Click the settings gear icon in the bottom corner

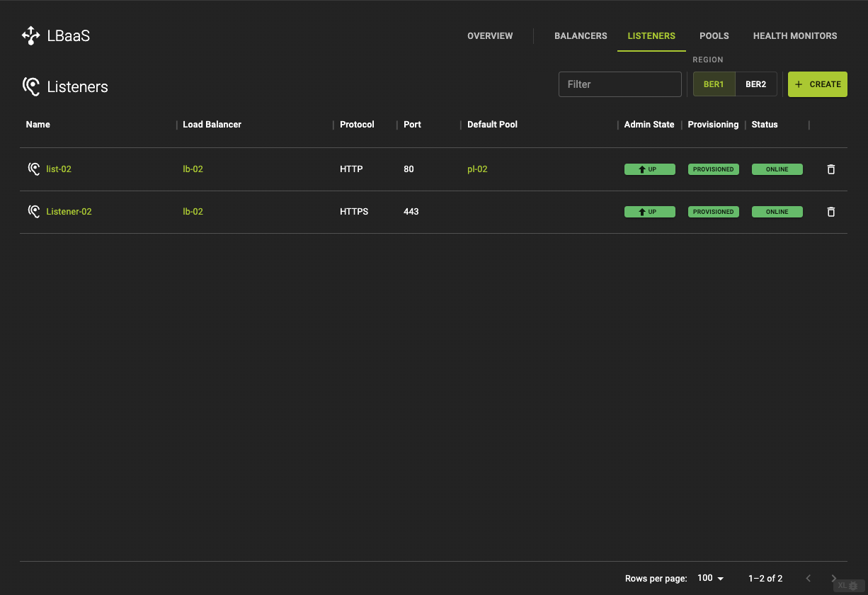point(853,586)
